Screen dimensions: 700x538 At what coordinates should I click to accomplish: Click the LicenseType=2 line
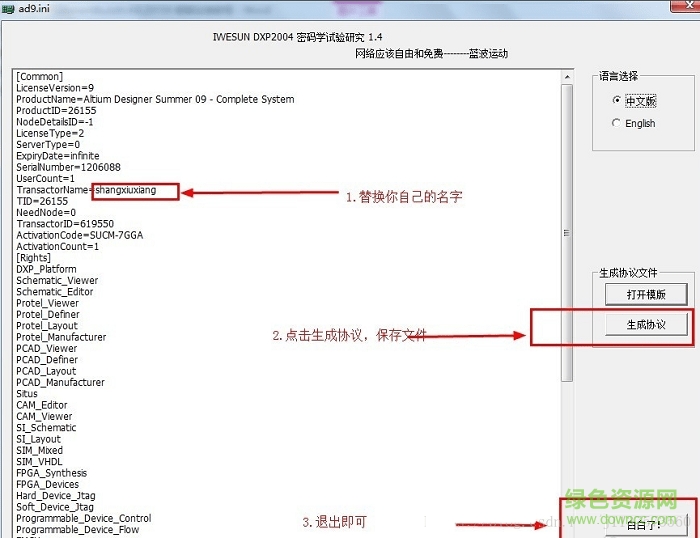point(50,133)
